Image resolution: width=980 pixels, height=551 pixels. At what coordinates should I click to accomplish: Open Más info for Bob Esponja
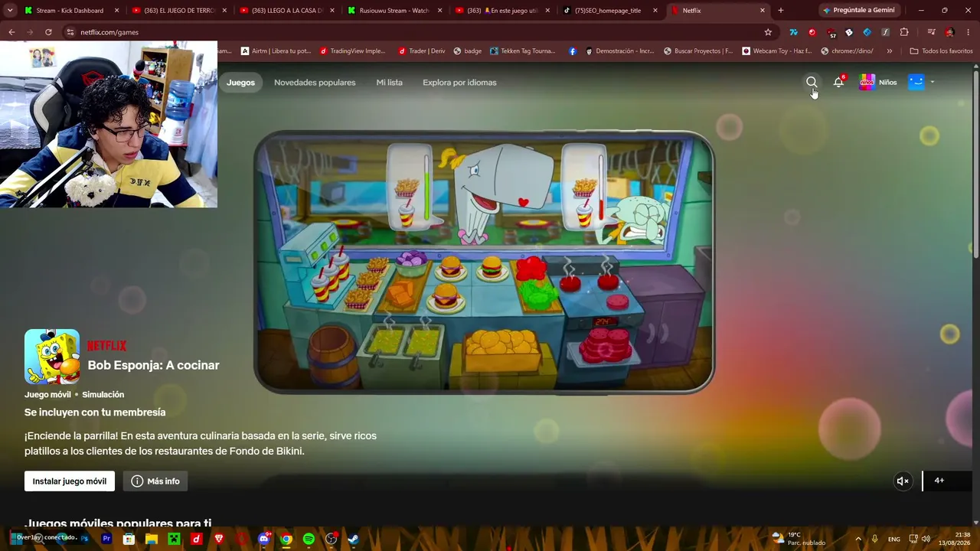pos(155,481)
